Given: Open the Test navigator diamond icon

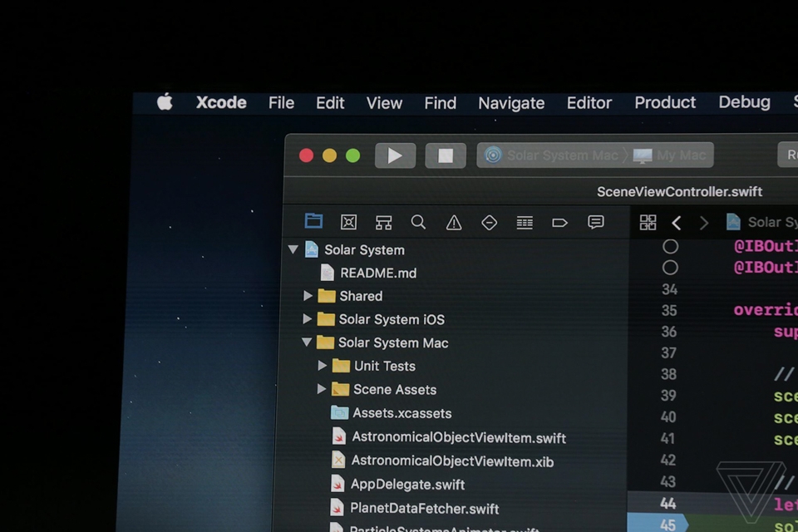Looking at the screenshot, I should point(489,222).
